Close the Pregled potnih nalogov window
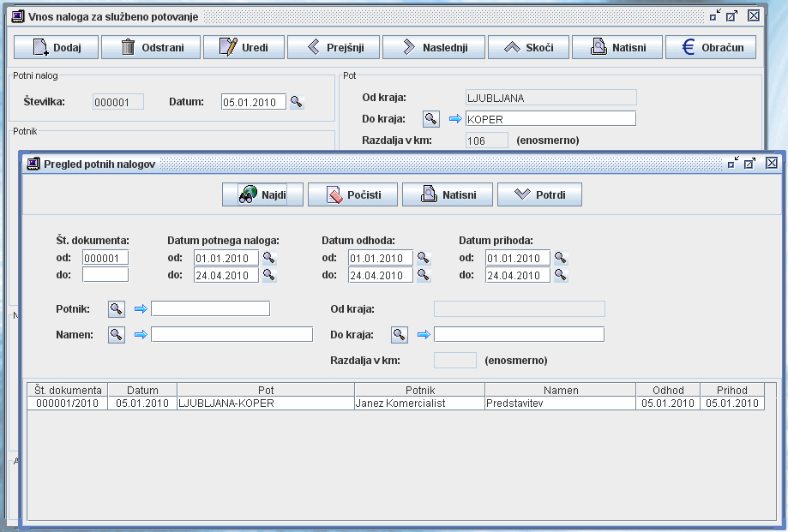The image size is (788, 532). pos(772,163)
